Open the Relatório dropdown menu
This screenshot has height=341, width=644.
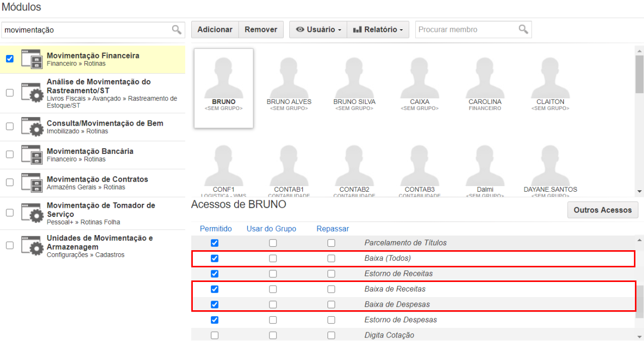pos(378,30)
